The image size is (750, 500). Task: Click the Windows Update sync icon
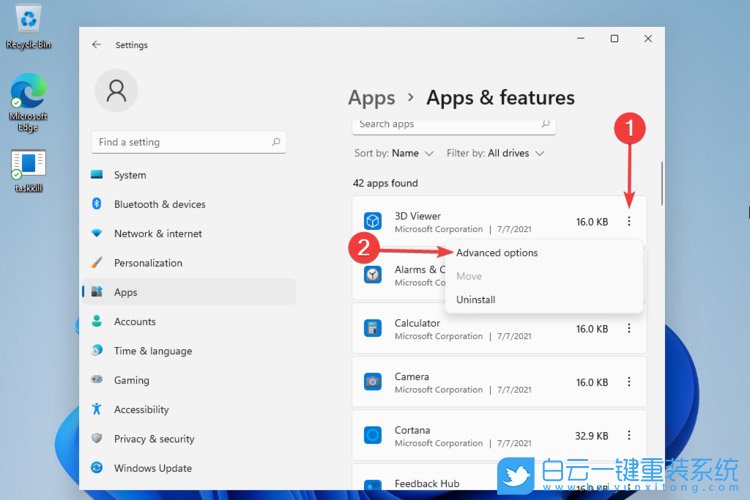click(x=97, y=467)
